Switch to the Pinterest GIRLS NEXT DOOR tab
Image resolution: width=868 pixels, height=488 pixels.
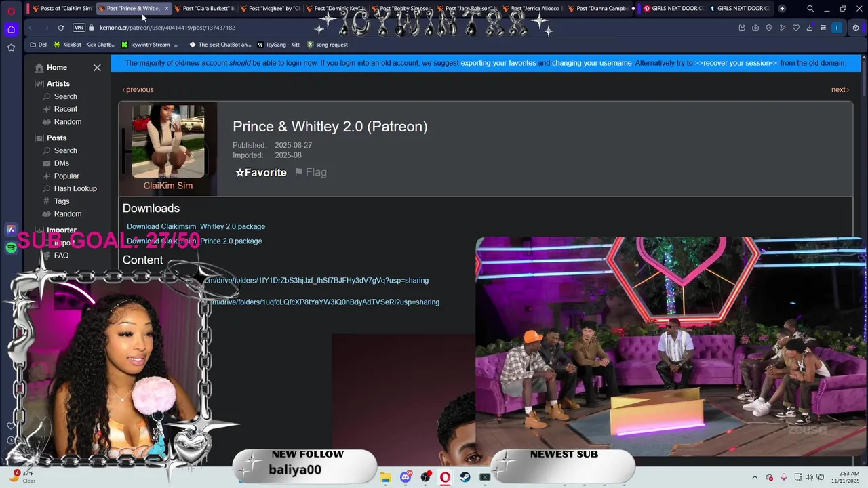(x=673, y=9)
